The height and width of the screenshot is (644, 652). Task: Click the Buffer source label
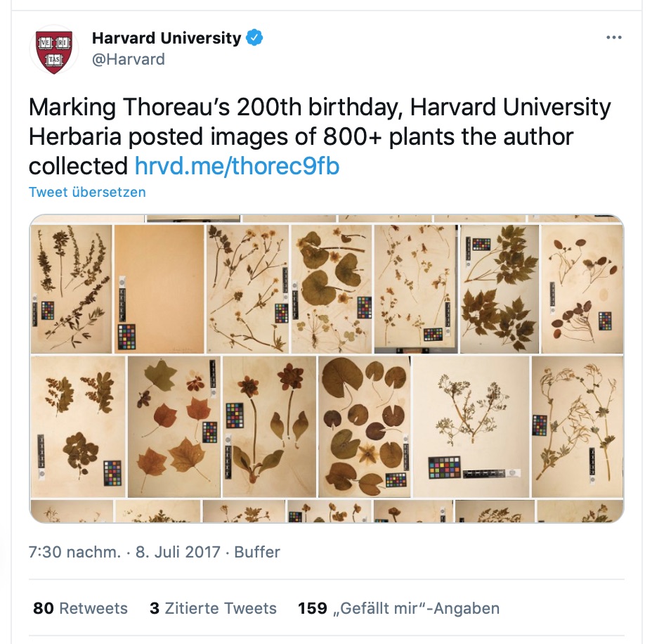click(258, 552)
